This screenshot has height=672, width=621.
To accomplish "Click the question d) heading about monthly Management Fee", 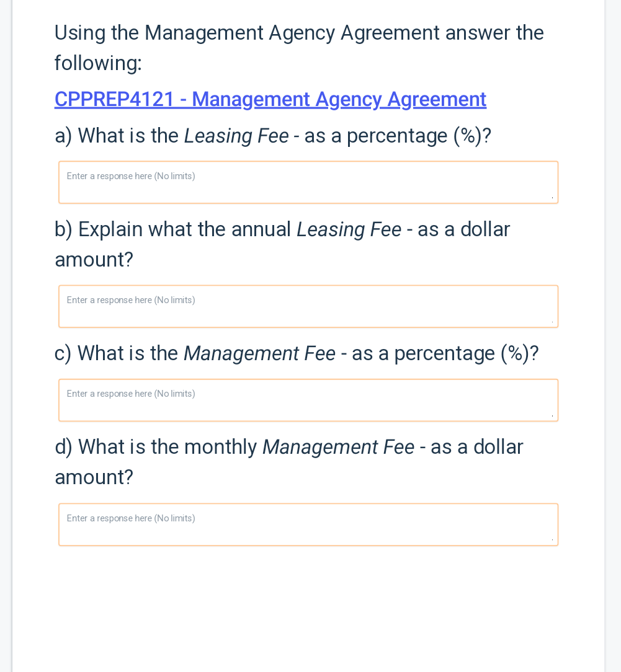I will [288, 446].
